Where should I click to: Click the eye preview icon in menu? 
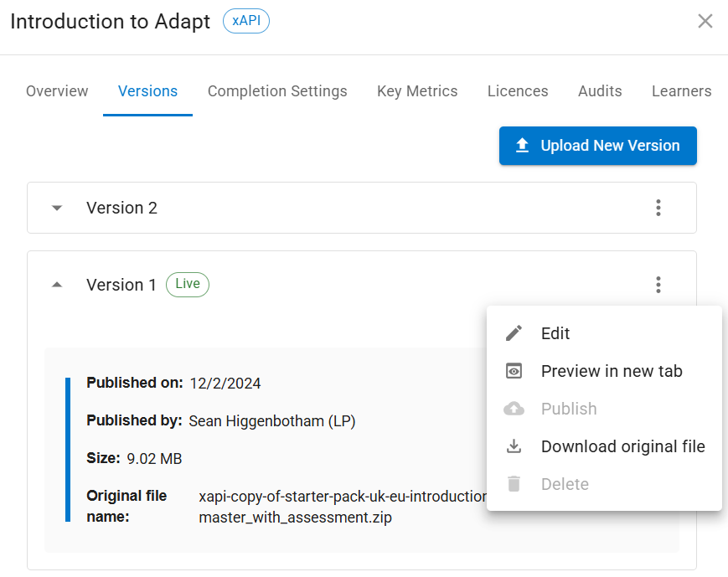coord(514,371)
